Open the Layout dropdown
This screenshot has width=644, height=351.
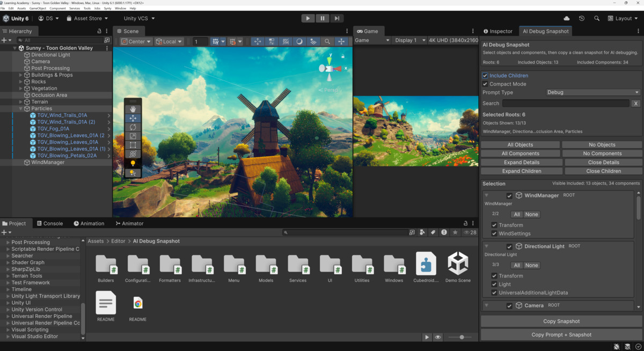(623, 18)
